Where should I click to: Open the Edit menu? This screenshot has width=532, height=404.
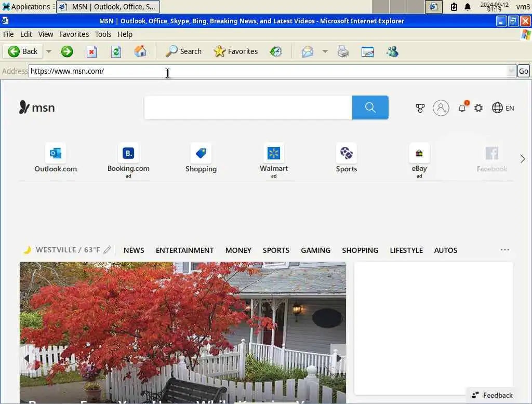[x=26, y=34]
